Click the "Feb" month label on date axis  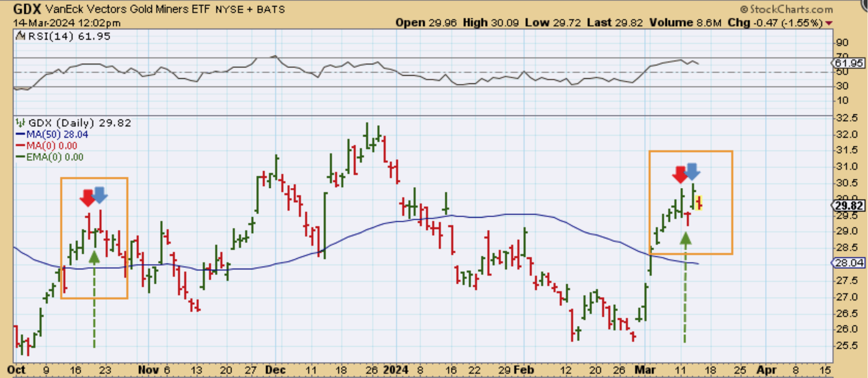pos(524,370)
